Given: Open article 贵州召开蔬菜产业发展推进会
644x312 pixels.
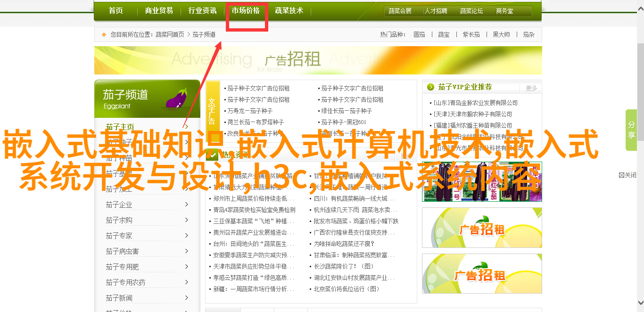Looking at the screenshot, I should (254, 232).
